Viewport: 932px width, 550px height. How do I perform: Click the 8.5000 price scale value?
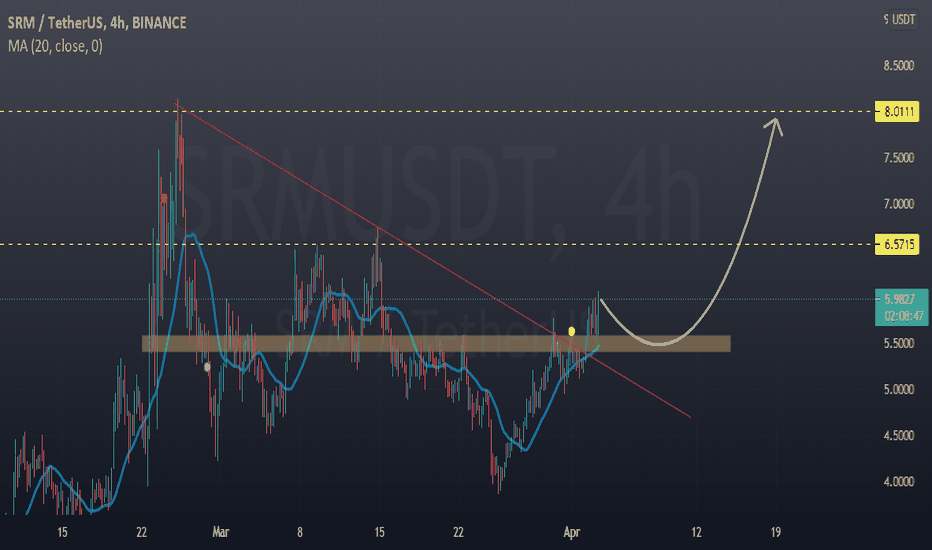[x=899, y=65]
